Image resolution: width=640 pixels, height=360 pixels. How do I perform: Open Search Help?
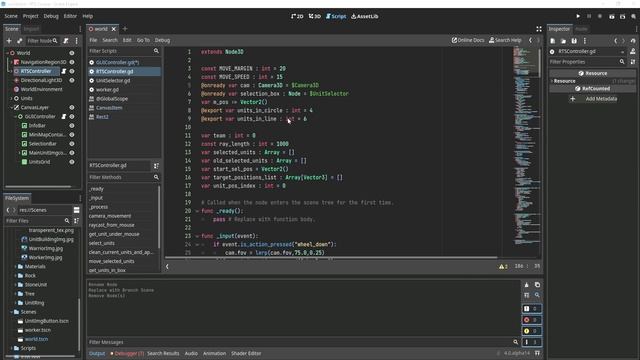coord(505,40)
